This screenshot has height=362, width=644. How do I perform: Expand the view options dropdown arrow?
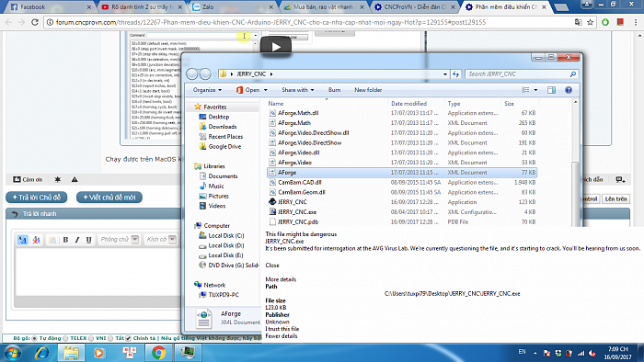click(x=535, y=90)
